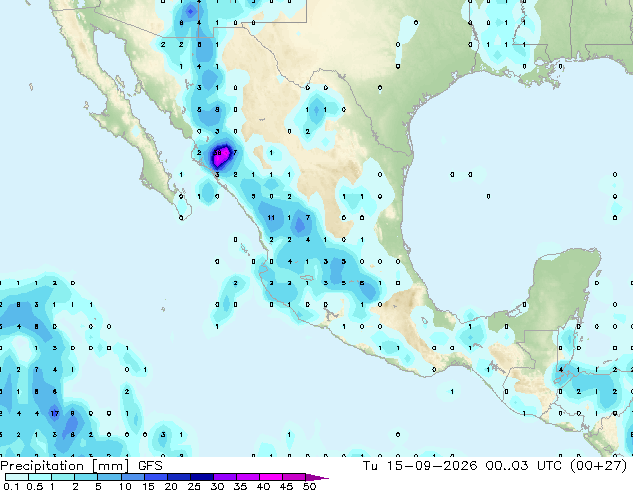Click the magenta 38 mm precipitation maximum
634x490 pixels.
218,153
